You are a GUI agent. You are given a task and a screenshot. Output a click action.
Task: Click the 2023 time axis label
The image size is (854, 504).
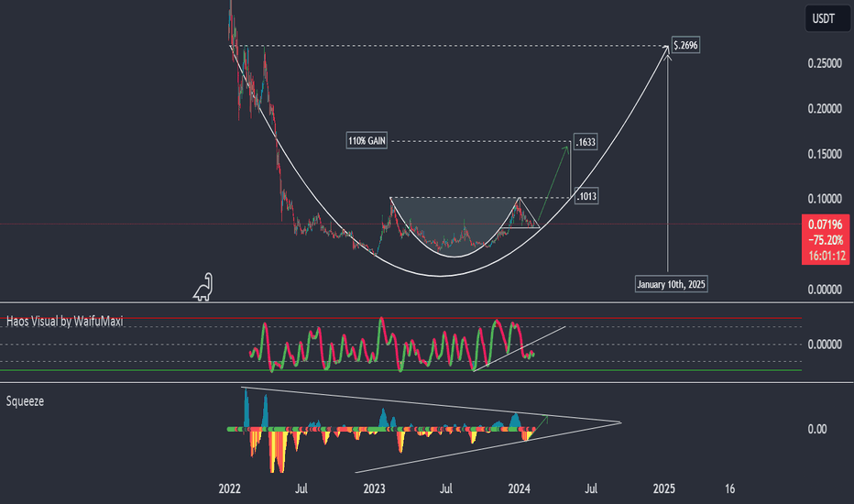point(374,488)
